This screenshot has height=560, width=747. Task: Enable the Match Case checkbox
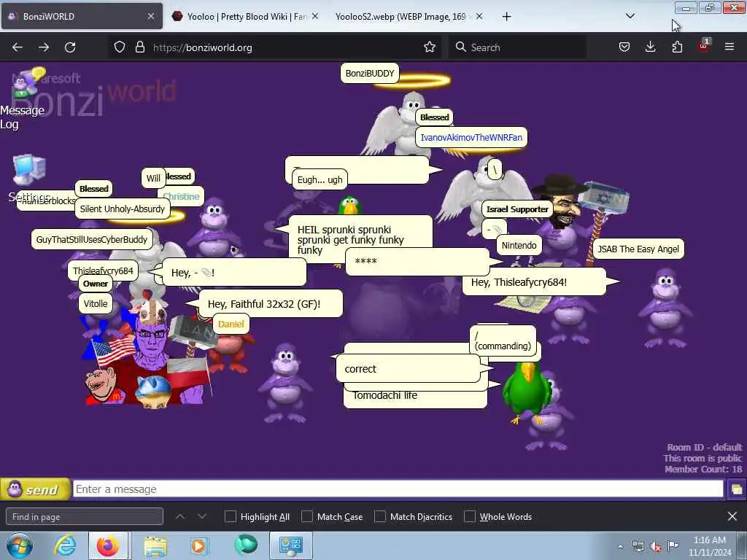tap(307, 517)
